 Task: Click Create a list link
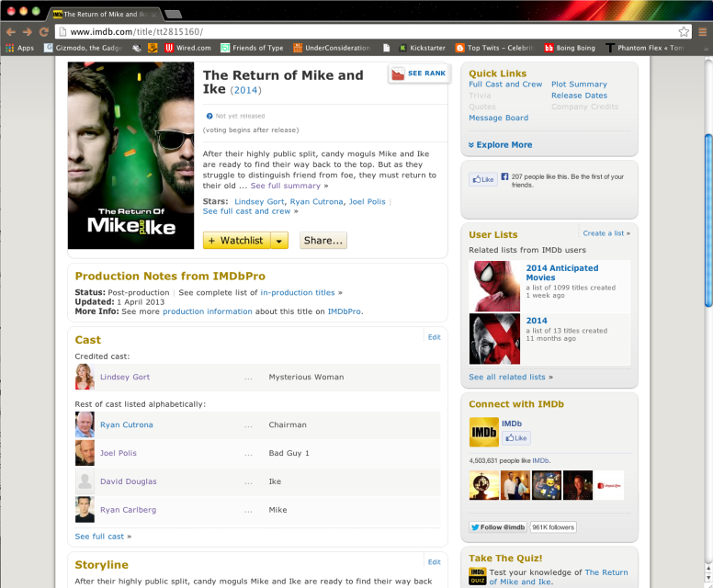pos(604,233)
